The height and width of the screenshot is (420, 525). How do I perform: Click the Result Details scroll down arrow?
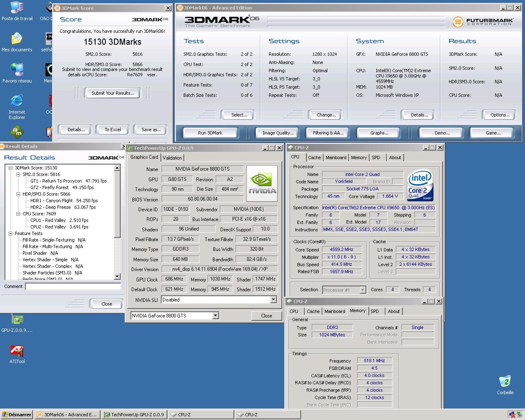click(x=117, y=276)
